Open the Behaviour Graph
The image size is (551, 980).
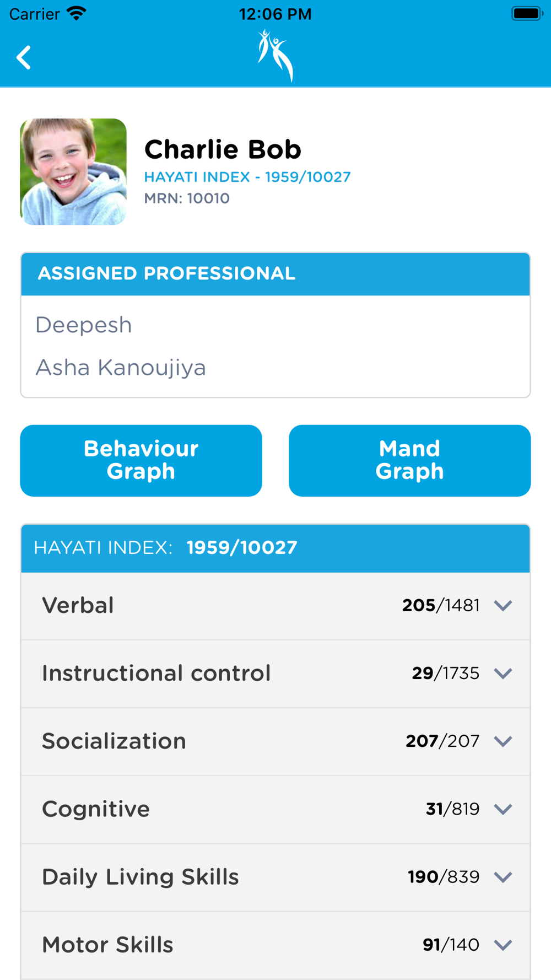(x=141, y=460)
